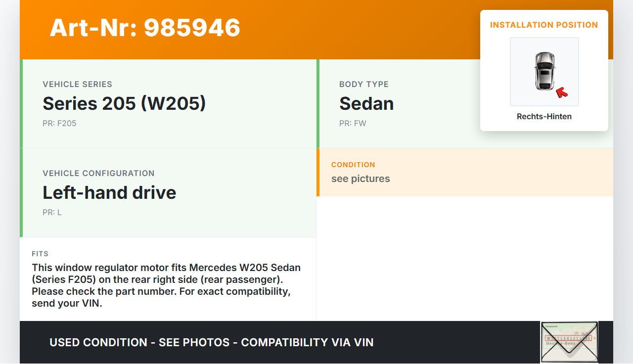Click the USED CONDITION footer banner text

click(x=212, y=342)
